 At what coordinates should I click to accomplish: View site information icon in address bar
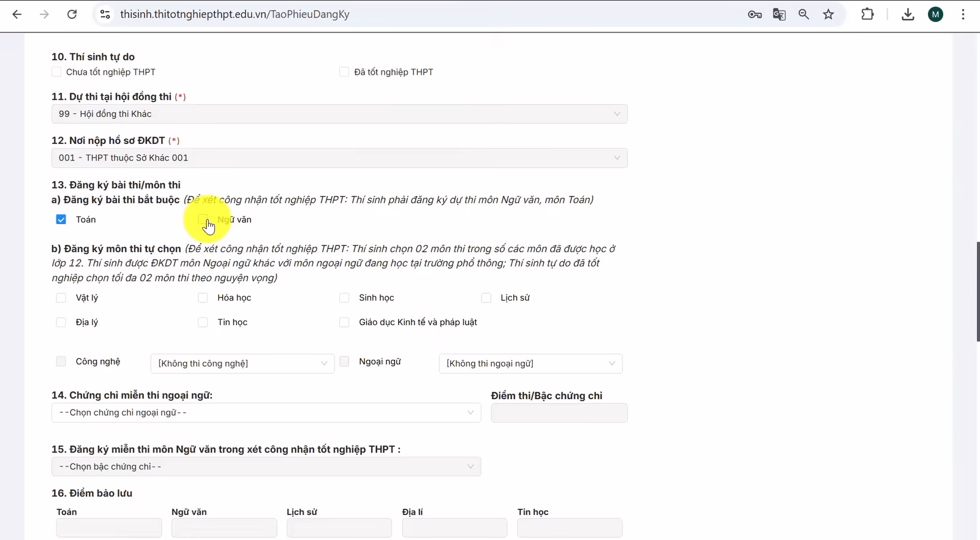(105, 14)
